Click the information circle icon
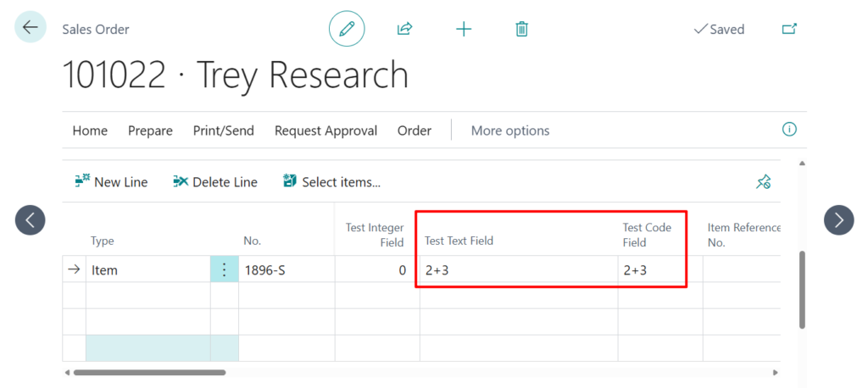The height and width of the screenshot is (388, 868). [789, 130]
